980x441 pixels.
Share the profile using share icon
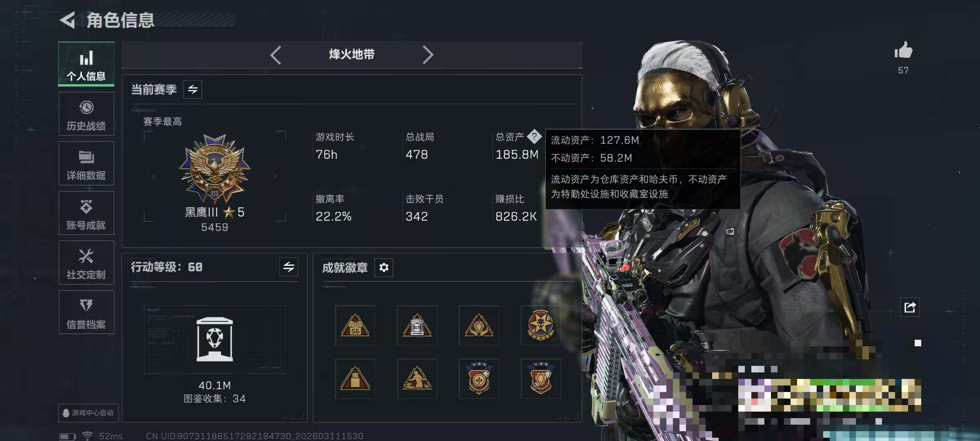910,307
